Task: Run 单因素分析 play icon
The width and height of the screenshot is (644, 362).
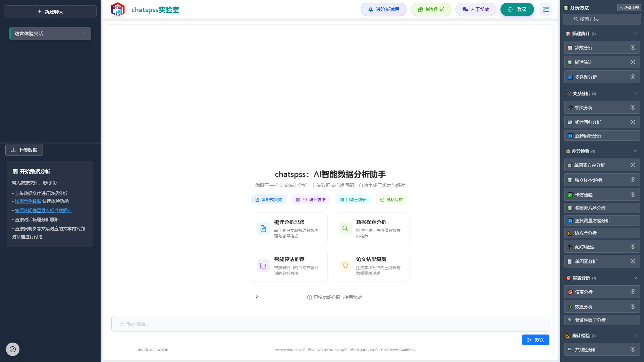Action: click(633, 261)
